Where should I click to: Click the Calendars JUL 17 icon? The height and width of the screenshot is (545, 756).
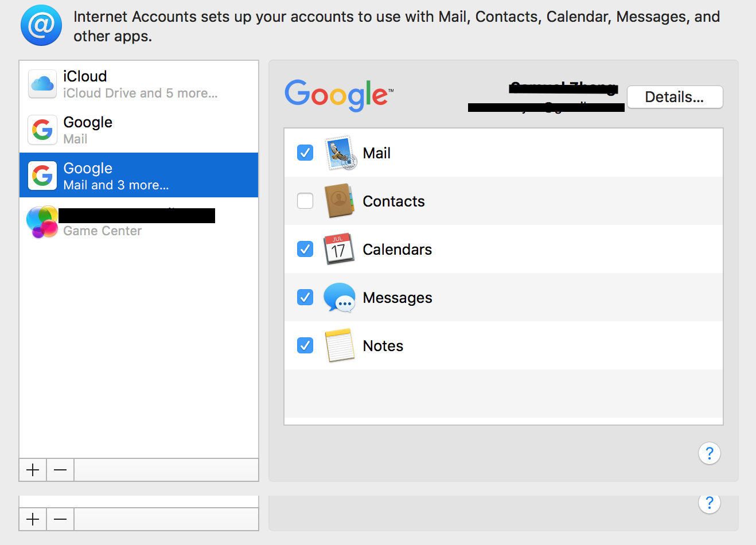[x=339, y=249]
